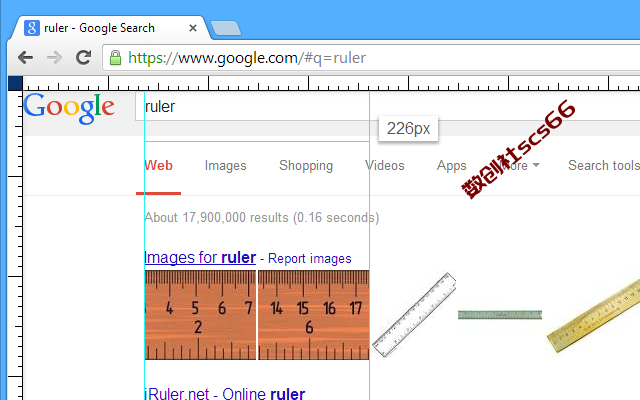Open the iRuler.net - Online ruler result
The width and height of the screenshot is (640, 400).
pyautogui.click(x=224, y=393)
